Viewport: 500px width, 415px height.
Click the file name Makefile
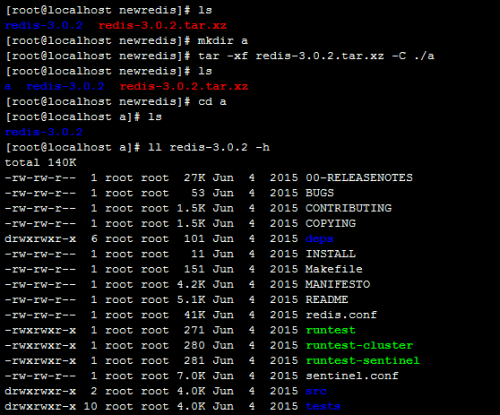[x=334, y=269]
